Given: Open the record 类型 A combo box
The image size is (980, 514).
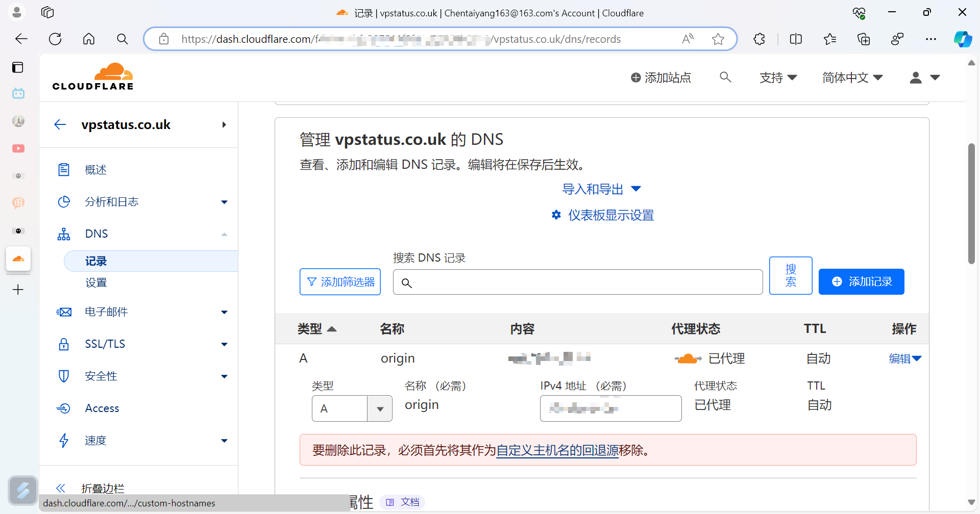Looking at the screenshot, I should 352,408.
